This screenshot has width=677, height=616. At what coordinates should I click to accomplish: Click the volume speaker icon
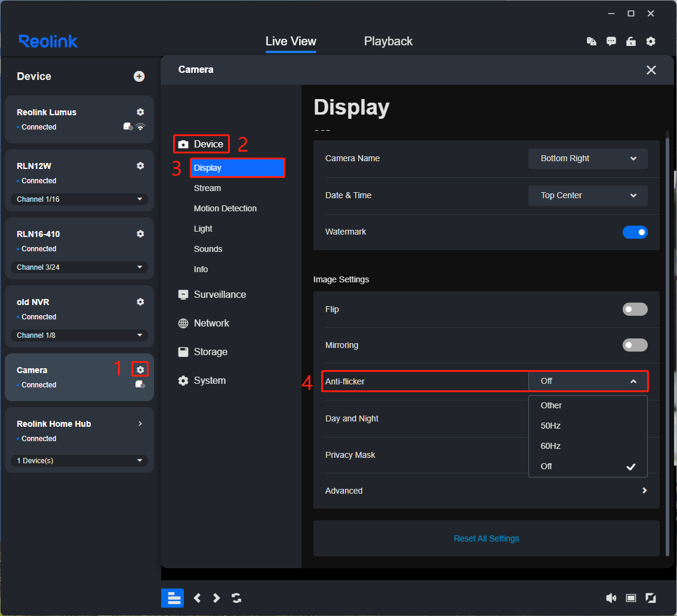(611, 598)
